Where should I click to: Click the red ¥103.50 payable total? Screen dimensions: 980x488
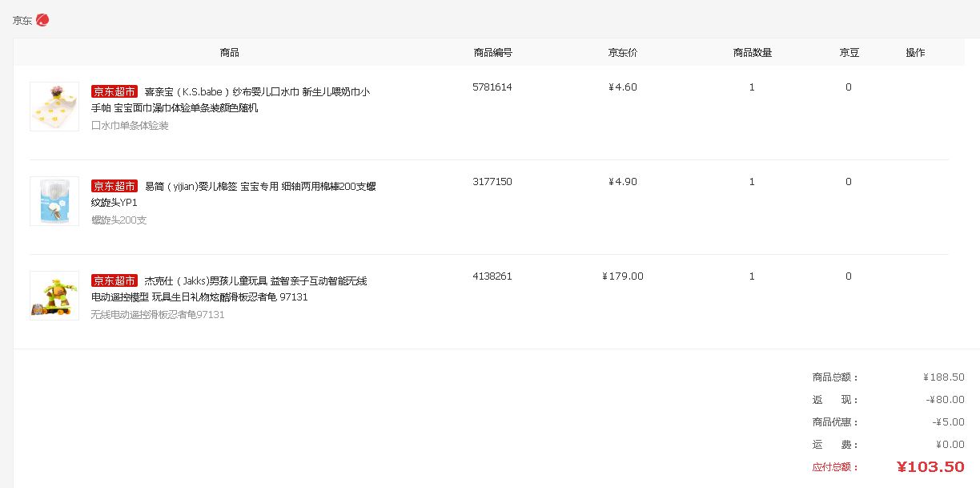930,467
